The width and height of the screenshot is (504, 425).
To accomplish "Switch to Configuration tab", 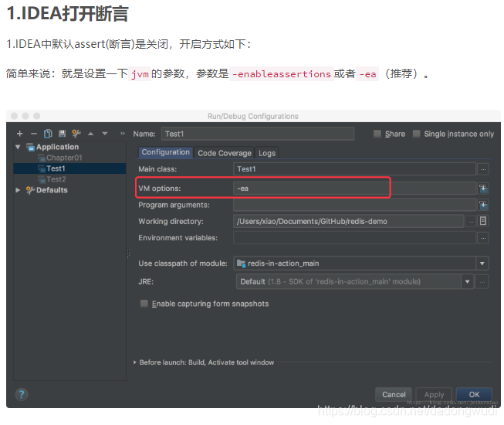I will pyautogui.click(x=165, y=152).
